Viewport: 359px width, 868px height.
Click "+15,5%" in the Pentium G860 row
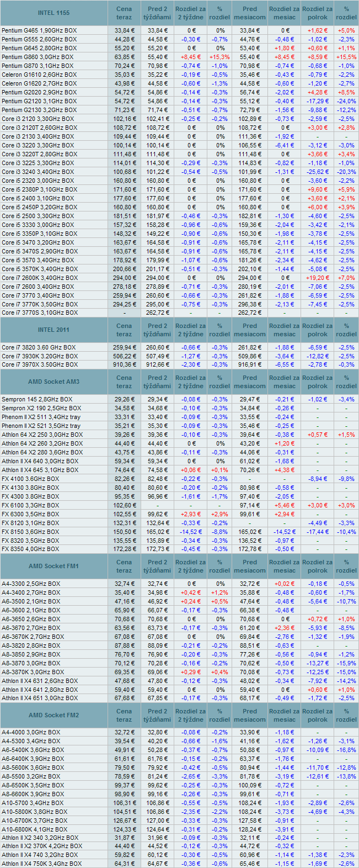pyautogui.click(x=346, y=57)
